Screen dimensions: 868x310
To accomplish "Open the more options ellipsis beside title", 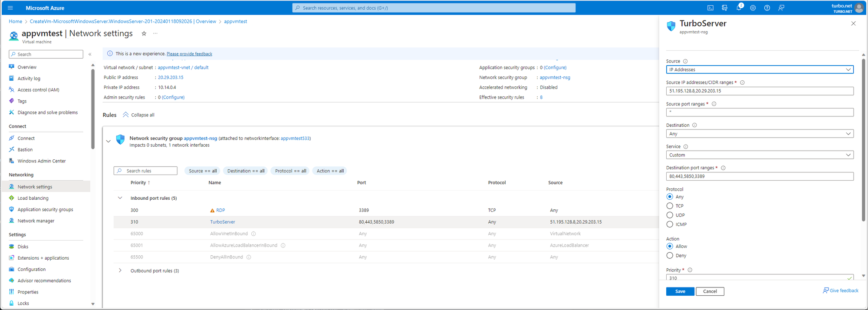I will [155, 33].
